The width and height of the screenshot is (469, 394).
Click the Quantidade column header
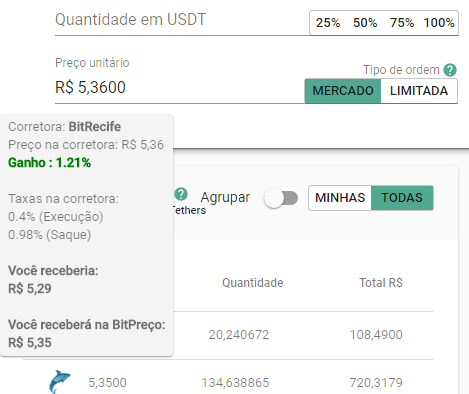pos(253,283)
